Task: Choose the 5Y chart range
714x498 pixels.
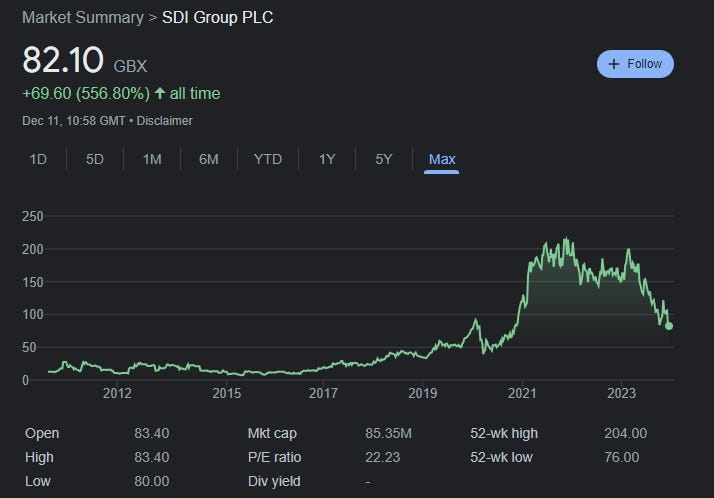Action: click(384, 159)
